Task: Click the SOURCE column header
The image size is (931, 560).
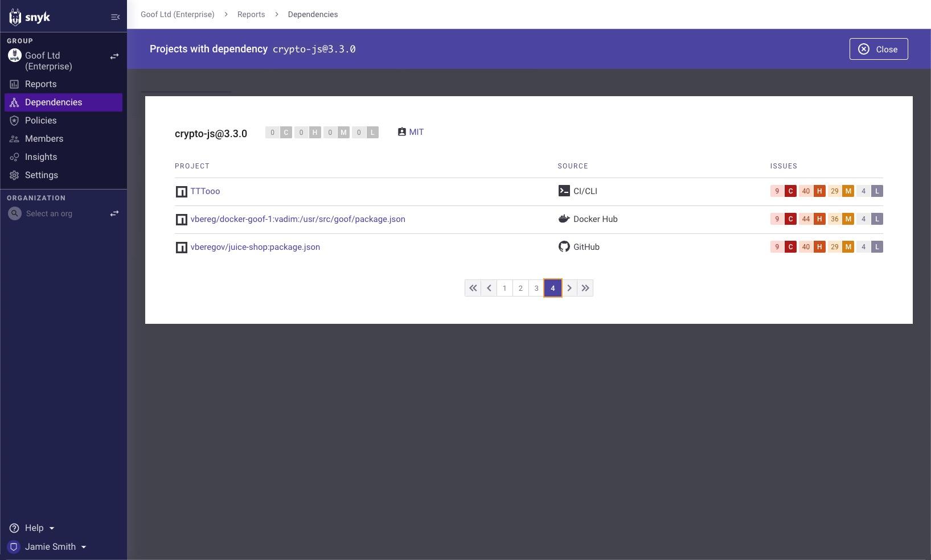Action: tap(573, 166)
